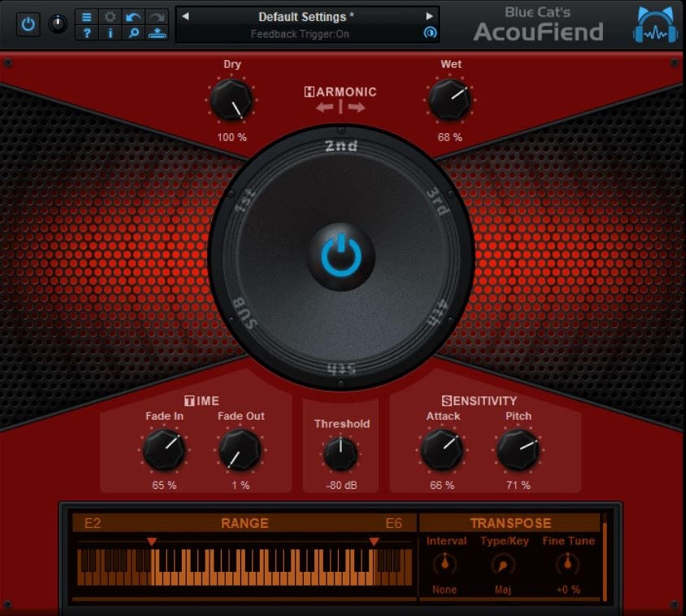Click the Pitch 71 % value
This screenshot has width=686, height=616.
point(518,485)
